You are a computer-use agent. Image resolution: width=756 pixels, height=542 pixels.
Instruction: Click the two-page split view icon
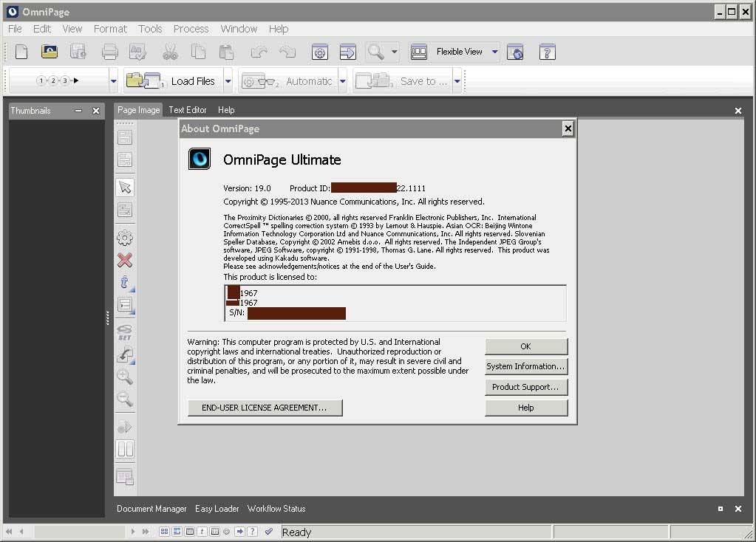125,449
